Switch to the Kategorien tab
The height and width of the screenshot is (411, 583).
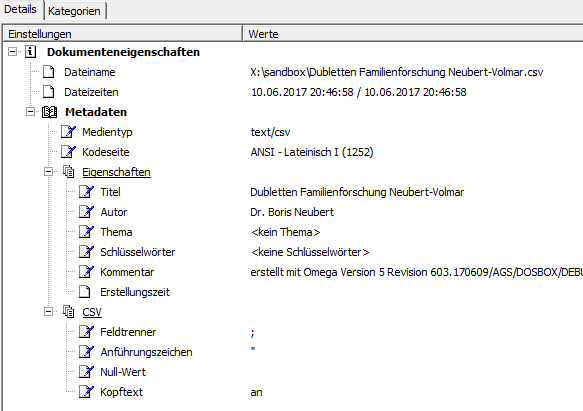[74, 11]
